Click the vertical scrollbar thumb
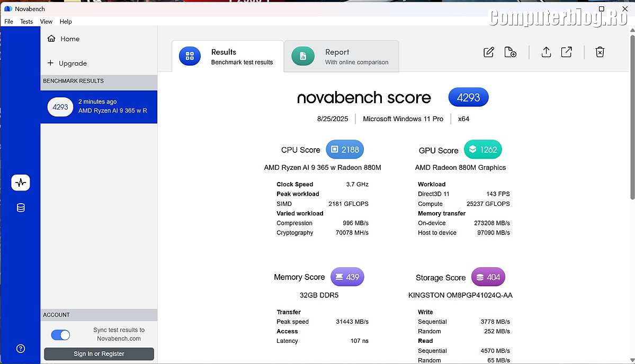The height and width of the screenshot is (364, 635). [632, 117]
